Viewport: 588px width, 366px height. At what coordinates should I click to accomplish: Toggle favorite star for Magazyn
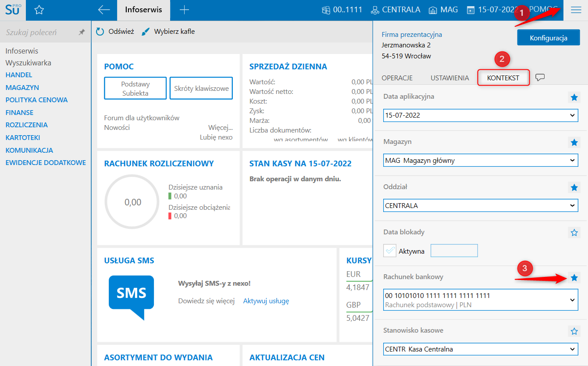[574, 142]
